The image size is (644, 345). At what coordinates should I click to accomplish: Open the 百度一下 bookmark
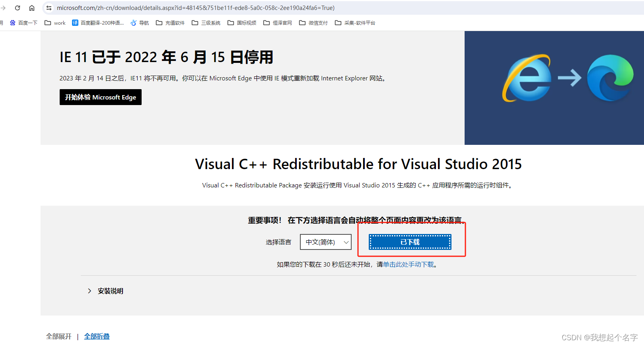[x=23, y=23]
